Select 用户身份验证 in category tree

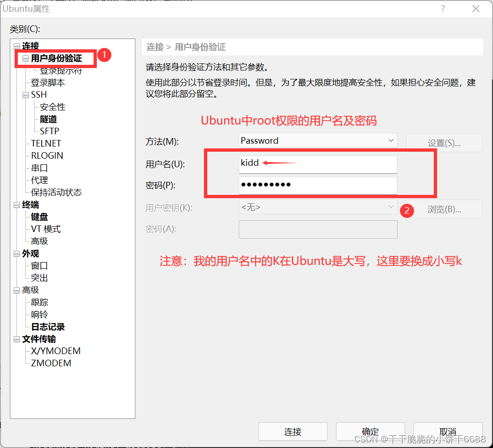(56, 58)
